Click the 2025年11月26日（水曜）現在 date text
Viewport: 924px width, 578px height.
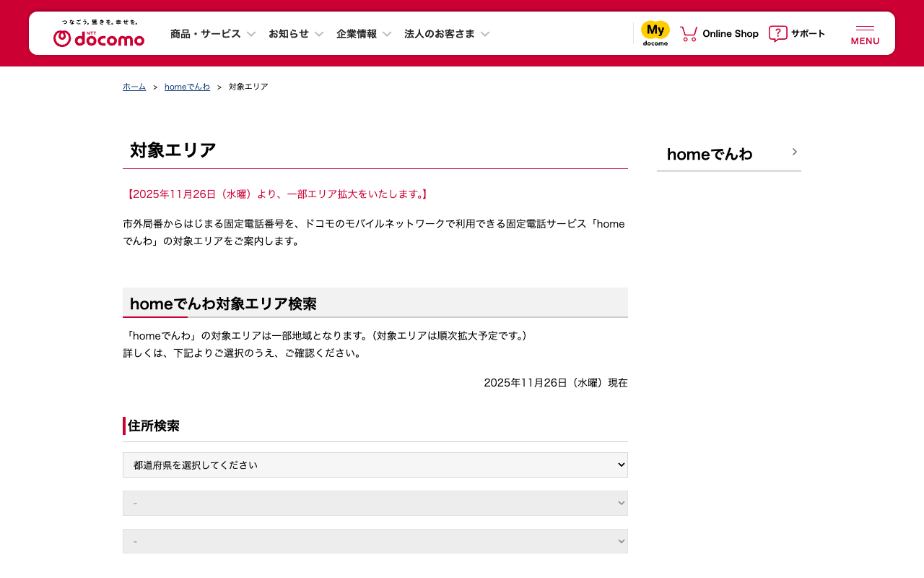coord(556,383)
